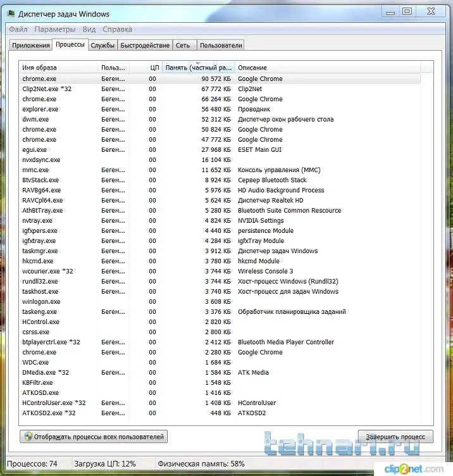Select chrome.exe row with 2 280 КБ

coord(220,352)
